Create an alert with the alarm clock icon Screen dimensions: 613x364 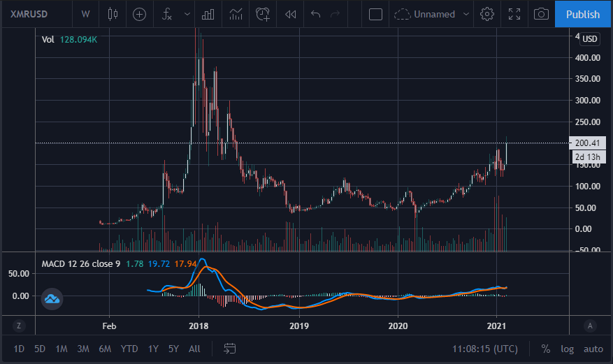tap(263, 15)
